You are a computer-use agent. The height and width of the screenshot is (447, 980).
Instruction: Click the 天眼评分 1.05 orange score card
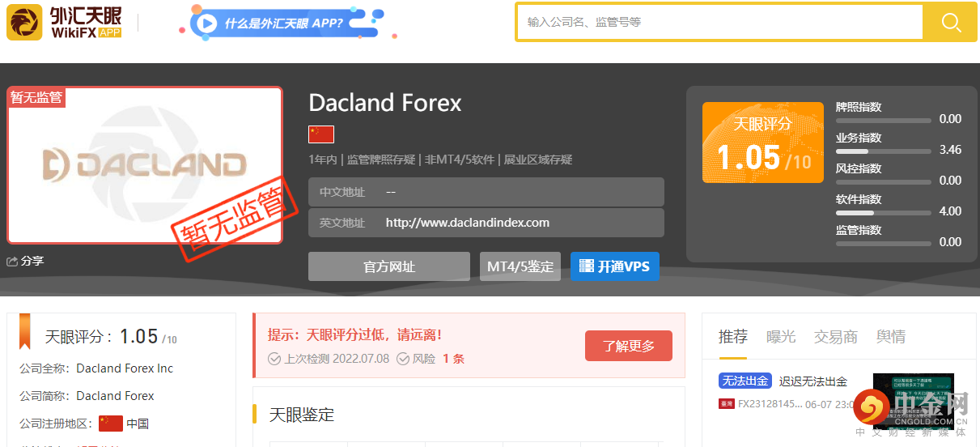click(763, 143)
